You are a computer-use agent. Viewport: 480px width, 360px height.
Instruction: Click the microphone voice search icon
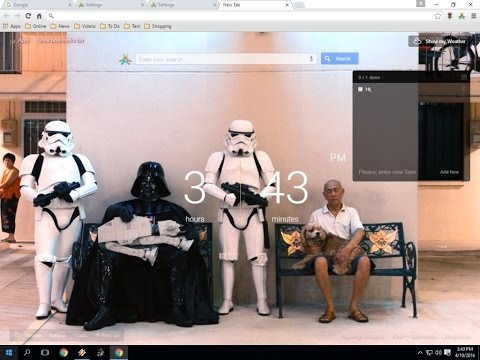(x=311, y=59)
